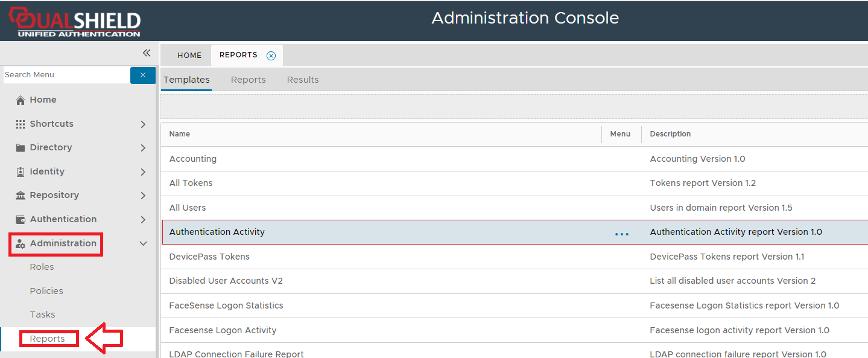Click the Directory folder icon
This screenshot has width=868, height=358.
pos(21,148)
